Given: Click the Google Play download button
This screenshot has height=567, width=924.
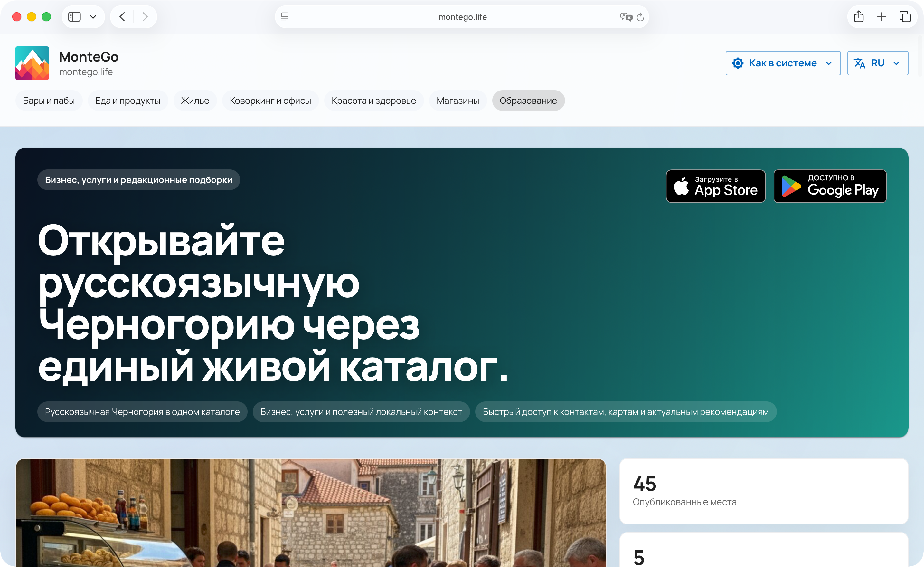Looking at the screenshot, I should coord(830,186).
